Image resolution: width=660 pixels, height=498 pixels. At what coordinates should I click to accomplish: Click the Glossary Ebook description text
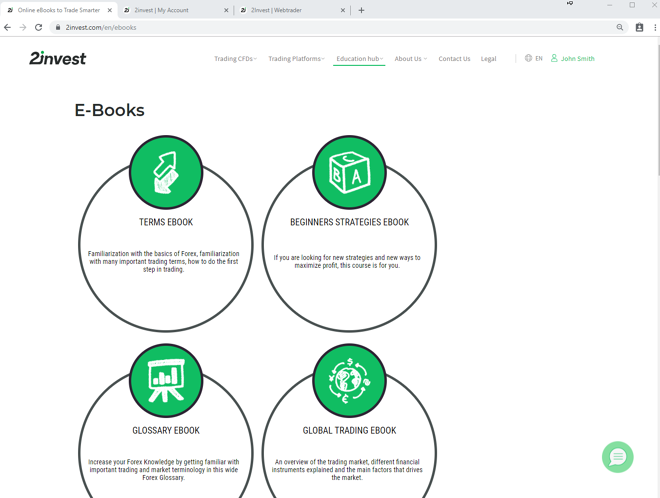pyautogui.click(x=164, y=470)
